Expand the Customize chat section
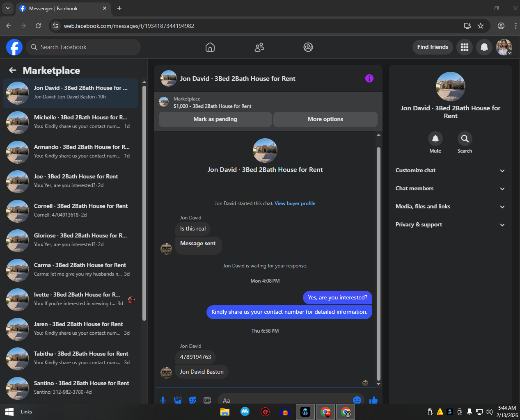 coord(450,170)
